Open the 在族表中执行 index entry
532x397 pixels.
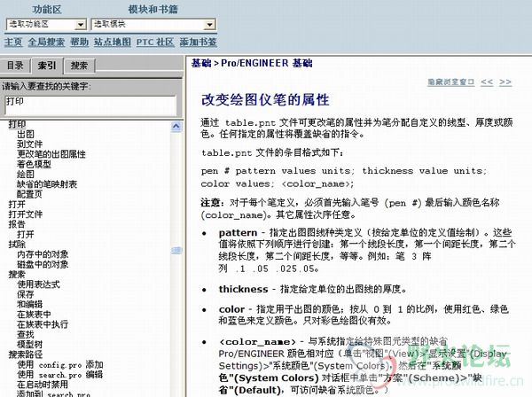coord(43,324)
